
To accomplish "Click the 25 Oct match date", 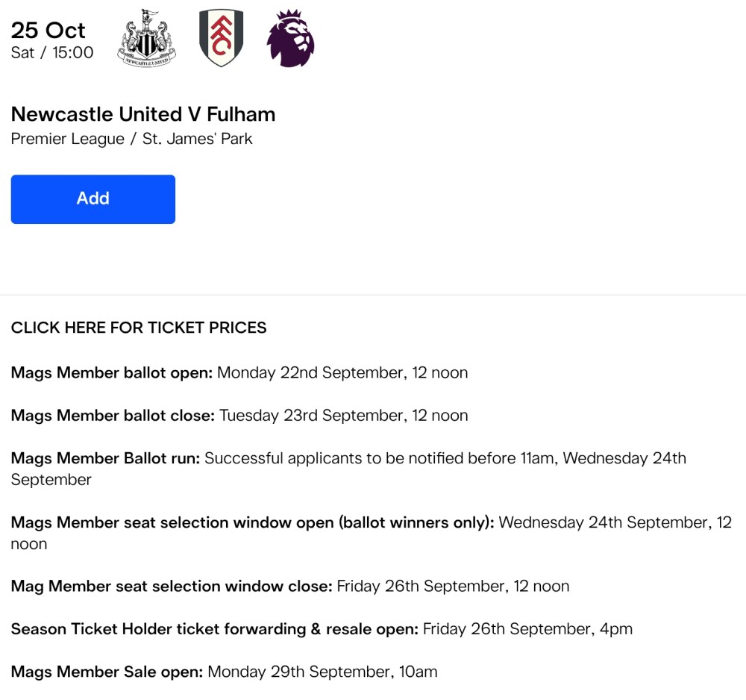I will click(x=48, y=30).
